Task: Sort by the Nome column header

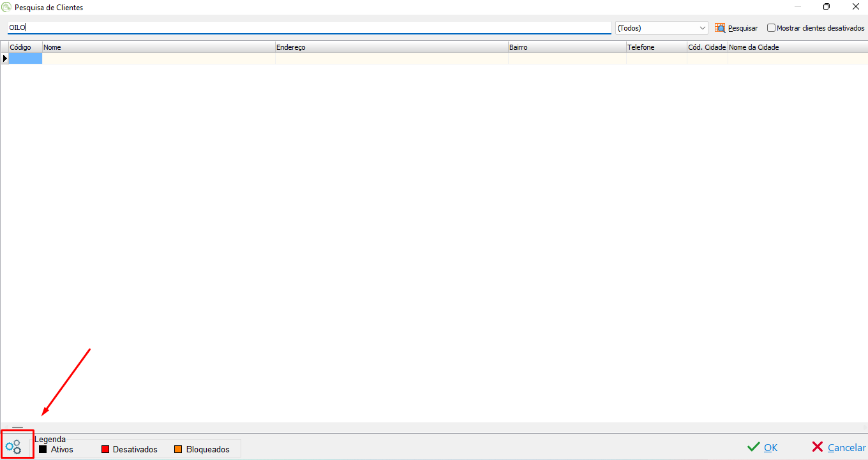Action: (159, 47)
